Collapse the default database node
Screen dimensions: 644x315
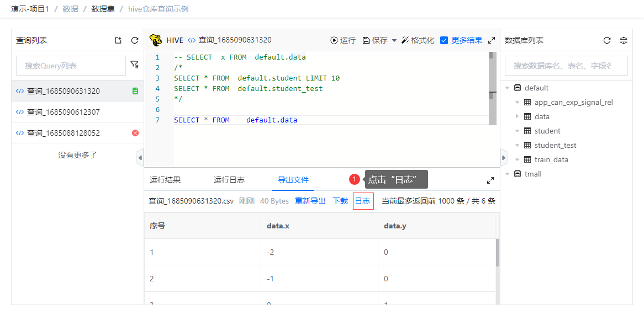click(508, 88)
